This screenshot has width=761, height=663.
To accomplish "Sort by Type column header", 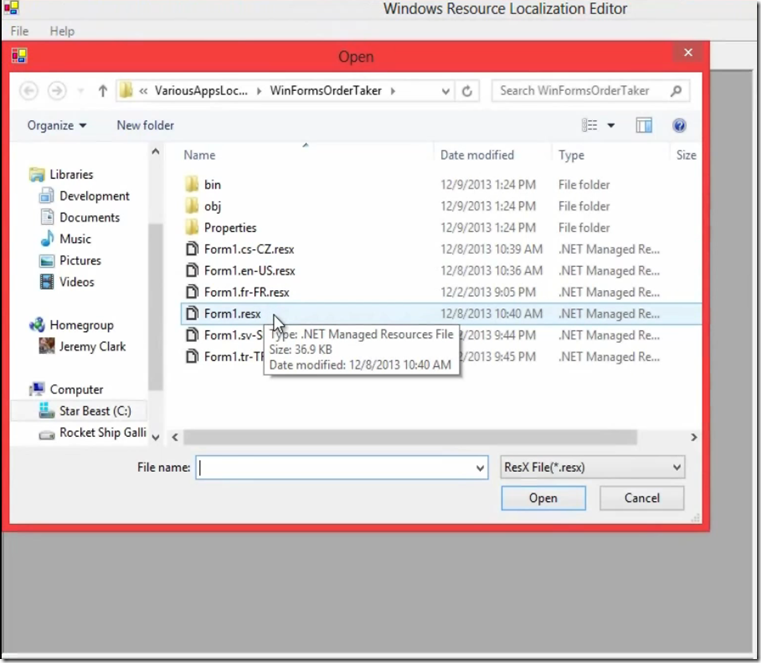I will 571,155.
